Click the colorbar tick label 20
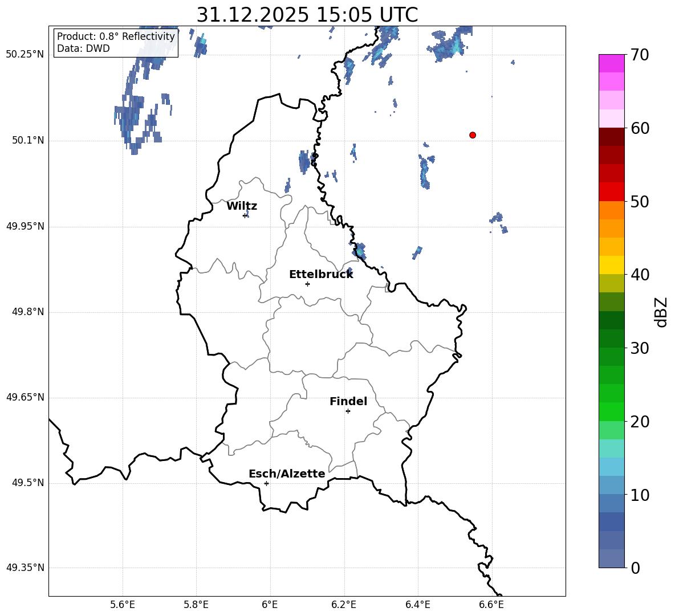 pos(640,422)
